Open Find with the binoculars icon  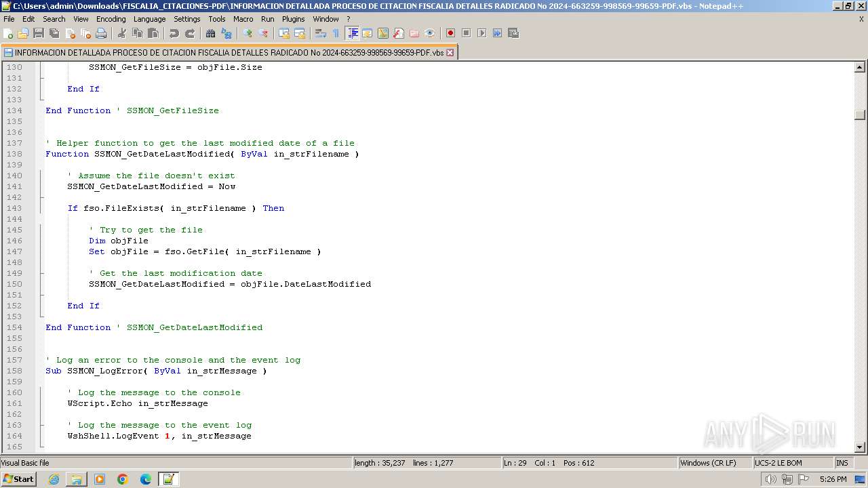[211, 33]
